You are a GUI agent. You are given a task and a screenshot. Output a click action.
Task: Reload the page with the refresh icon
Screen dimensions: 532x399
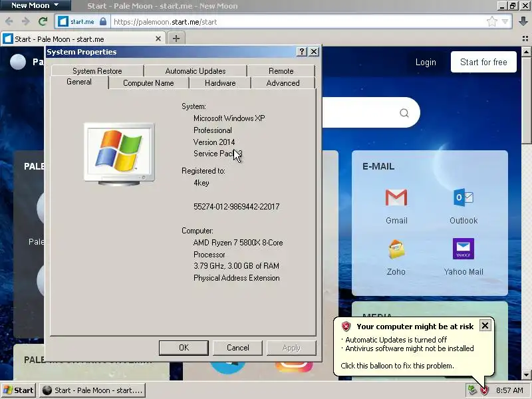coord(43,22)
